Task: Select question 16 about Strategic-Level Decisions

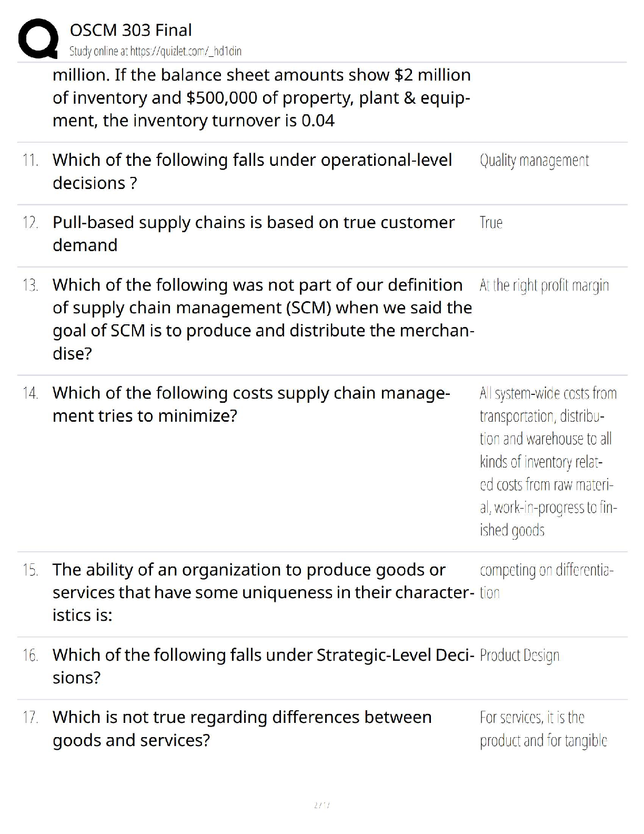Action: pyautogui.click(x=263, y=666)
